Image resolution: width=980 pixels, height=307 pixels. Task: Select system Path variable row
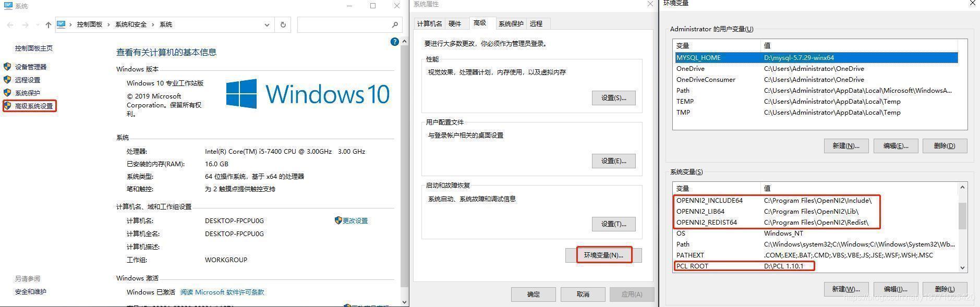click(816, 244)
